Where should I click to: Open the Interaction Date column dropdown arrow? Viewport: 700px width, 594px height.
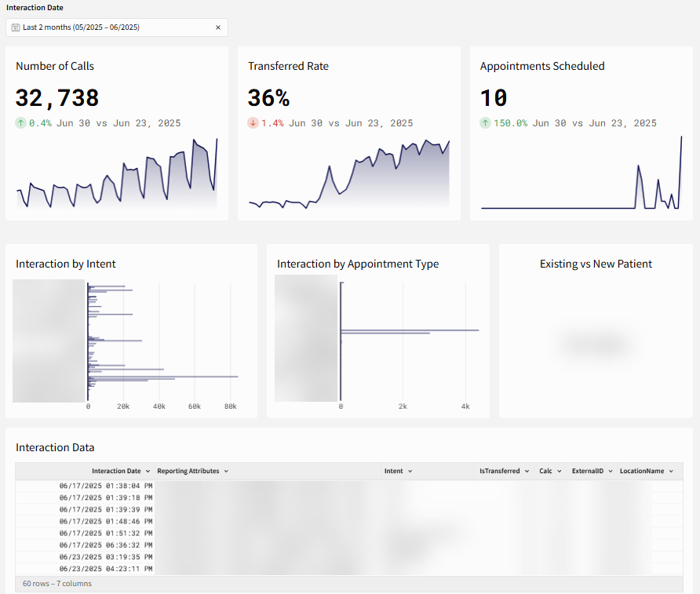pyautogui.click(x=148, y=472)
